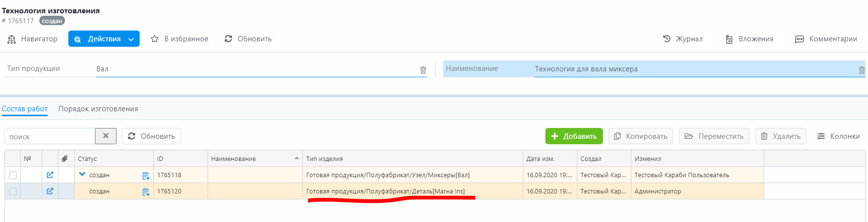Image resolution: width=868 pixels, height=222 pixels.
Task: Tick the checkbox for row 1765120
Action: pos(13,191)
